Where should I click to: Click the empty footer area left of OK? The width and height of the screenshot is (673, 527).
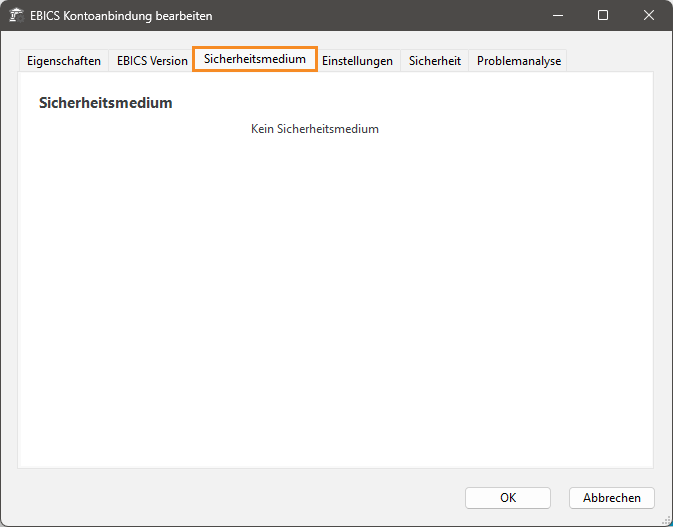[x=240, y=498]
